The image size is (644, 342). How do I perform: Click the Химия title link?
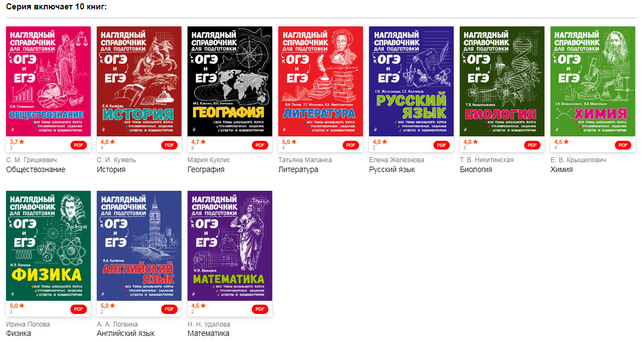[562, 169]
